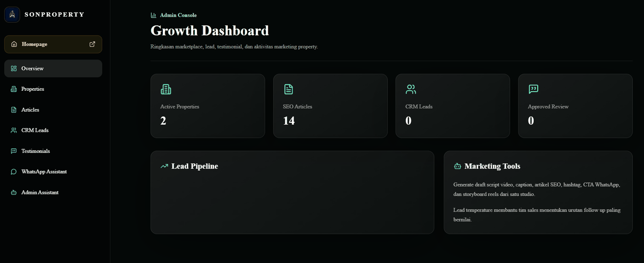This screenshot has width=644, height=263.
Task: Click the CRM Leads value 0
Action: tap(408, 121)
